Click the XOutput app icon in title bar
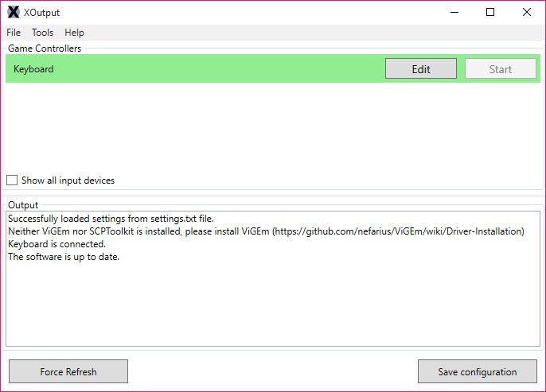Image resolution: width=546 pixels, height=392 pixels. [14, 12]
